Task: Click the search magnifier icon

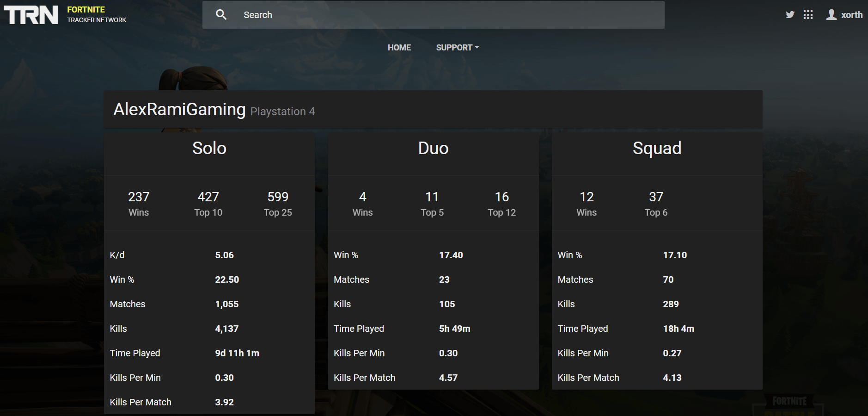Action: coord(221,15)
